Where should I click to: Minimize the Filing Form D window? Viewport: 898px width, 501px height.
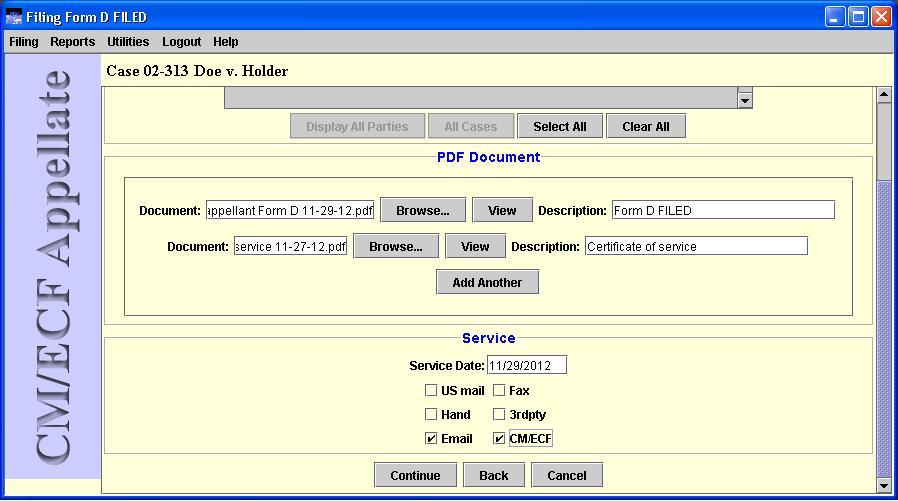[x=834, y=17]
